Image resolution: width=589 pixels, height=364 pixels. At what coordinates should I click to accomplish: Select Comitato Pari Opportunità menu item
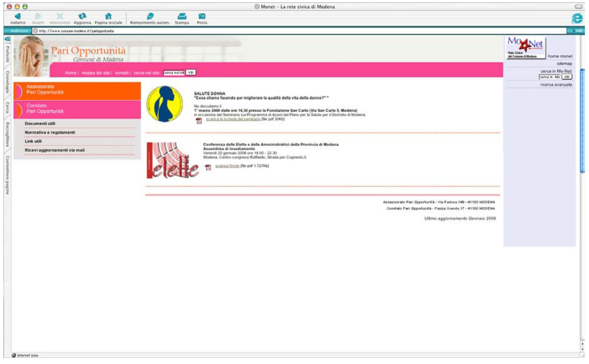[77, 109]
